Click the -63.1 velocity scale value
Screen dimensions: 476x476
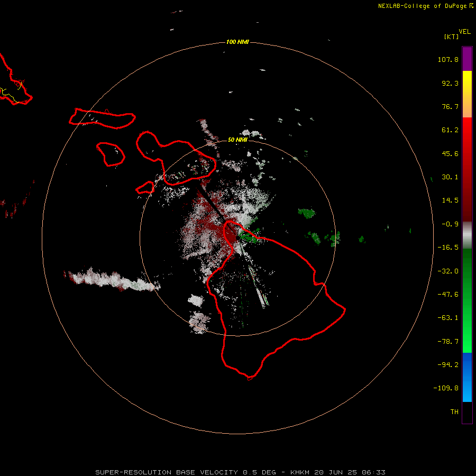click(x=448, y=318)
